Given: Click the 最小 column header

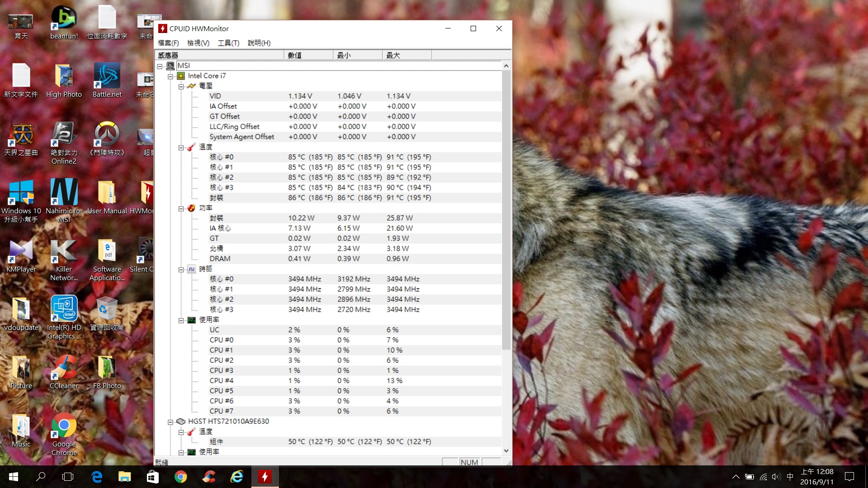Looking at the screenshot, I should pos(358,55).
